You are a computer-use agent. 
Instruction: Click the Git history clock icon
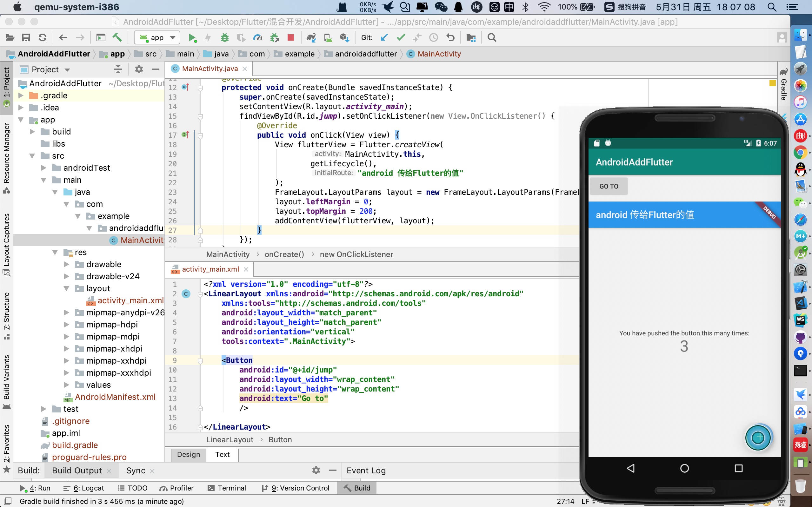[434, 37]
